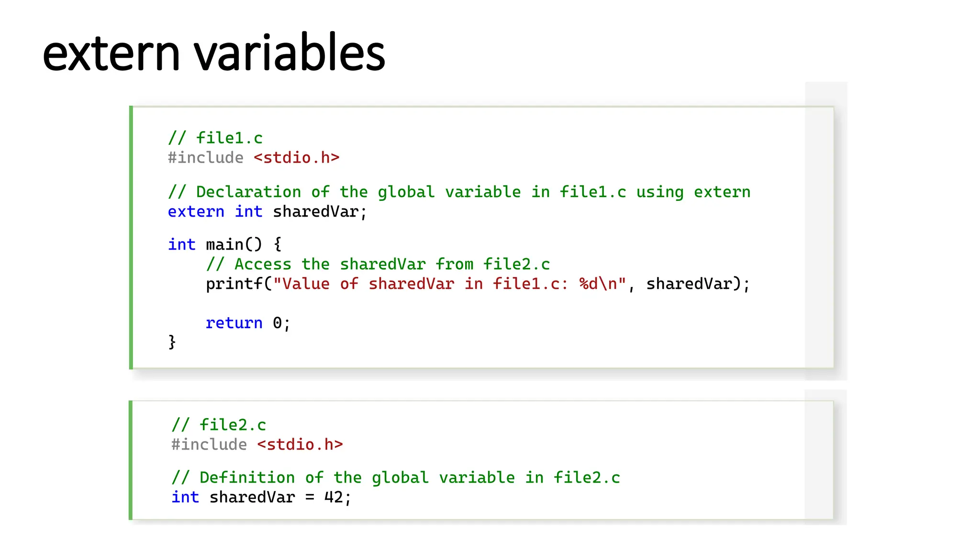Click the '// file1.c' comment line
980x551 pixels.
click(x=215, y=138)
